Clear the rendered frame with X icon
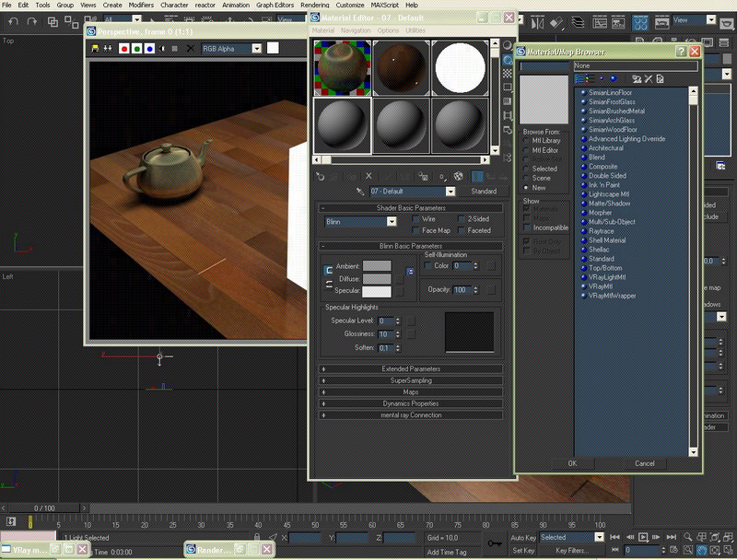Image resolution: width=737 pixels, height=560 pixels. (191, 49)
